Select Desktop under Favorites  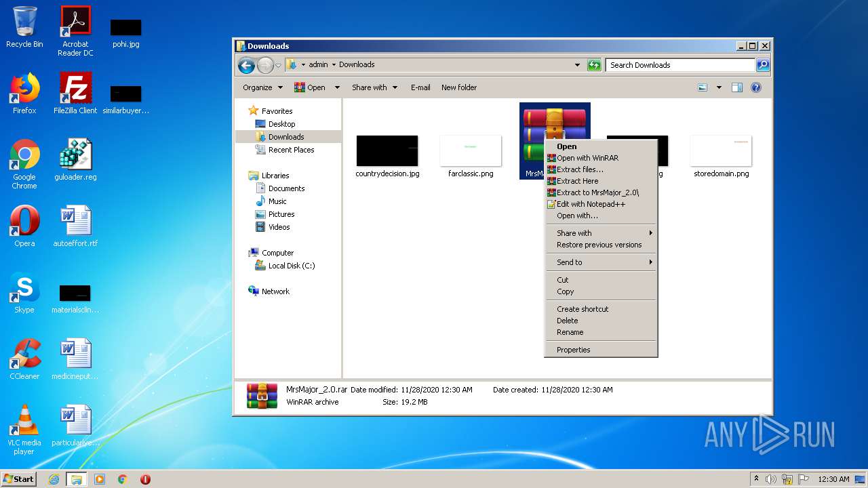(275, 124)
